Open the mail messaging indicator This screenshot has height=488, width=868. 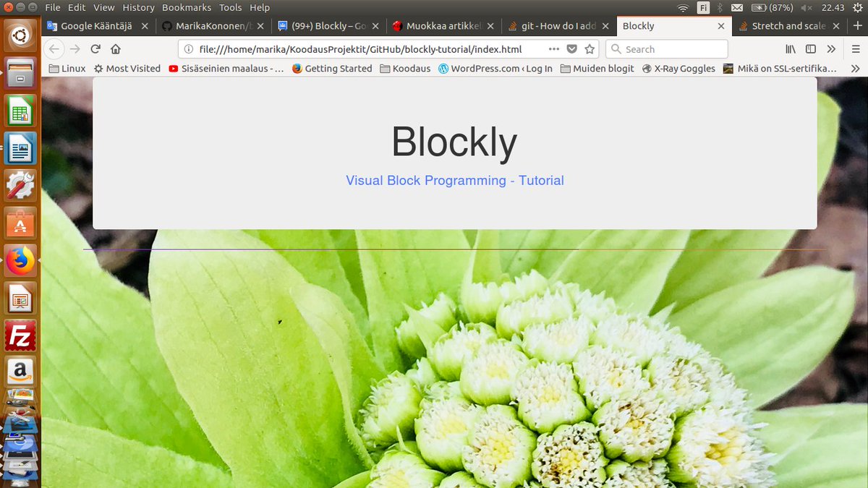736,7
